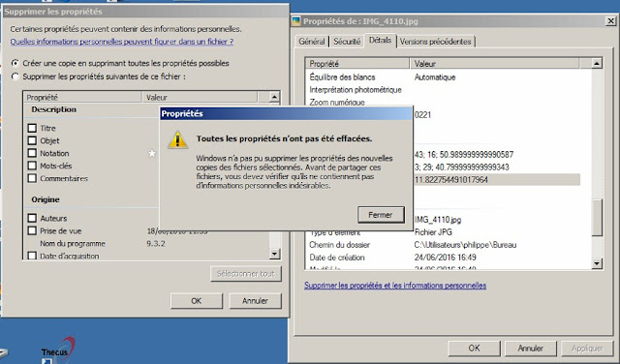Click the Sélectionner tout button
This screenshot has width=620, height=364.
point(246,274)
